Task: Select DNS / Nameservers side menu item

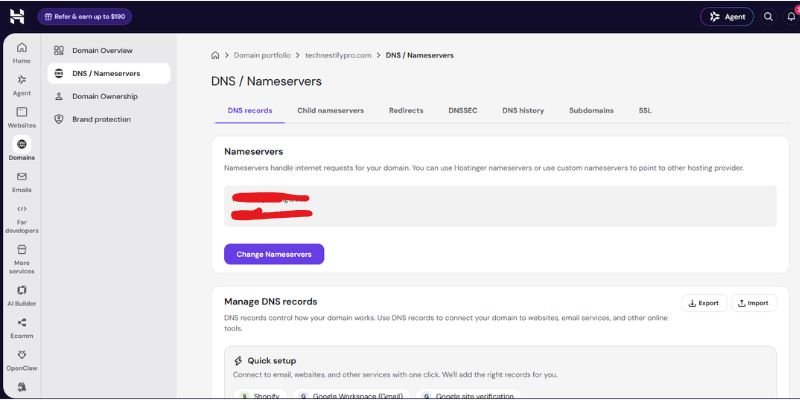Action: coord(109,73)
